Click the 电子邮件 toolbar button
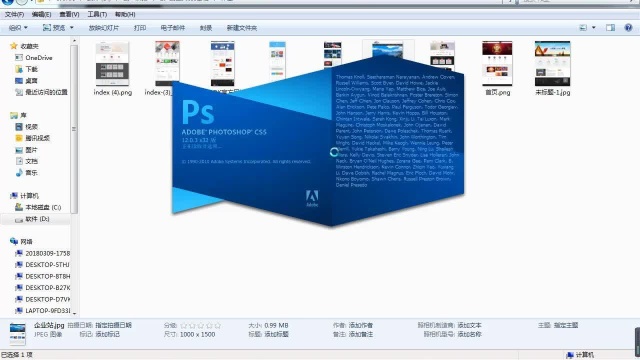 click(173, 28)
